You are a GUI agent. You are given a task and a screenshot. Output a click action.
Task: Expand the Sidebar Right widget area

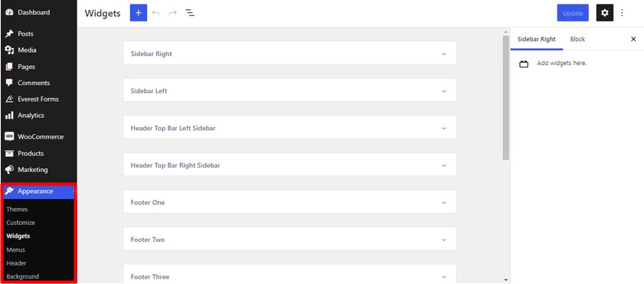click(x=289, y=53)
